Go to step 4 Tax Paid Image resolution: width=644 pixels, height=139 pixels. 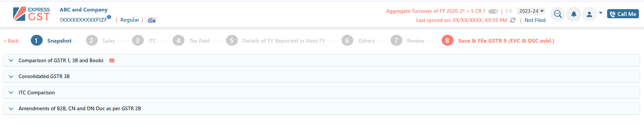pos(191,41)
